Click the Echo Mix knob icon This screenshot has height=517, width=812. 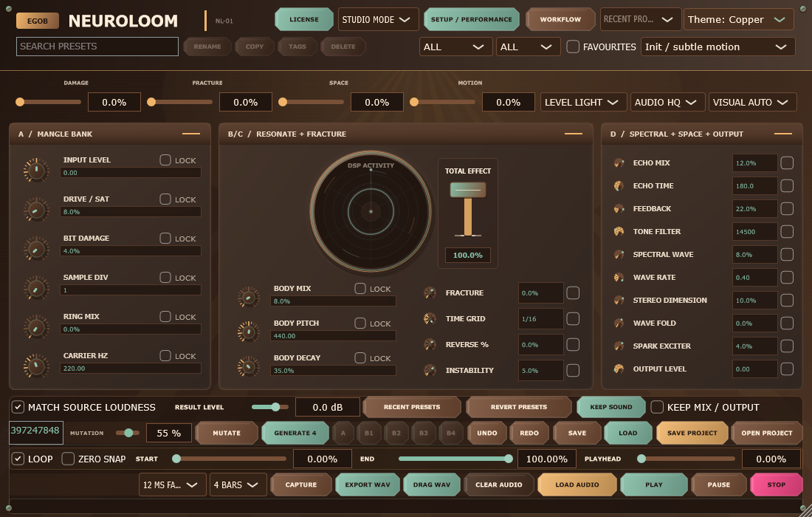click(x=619, y=162)
